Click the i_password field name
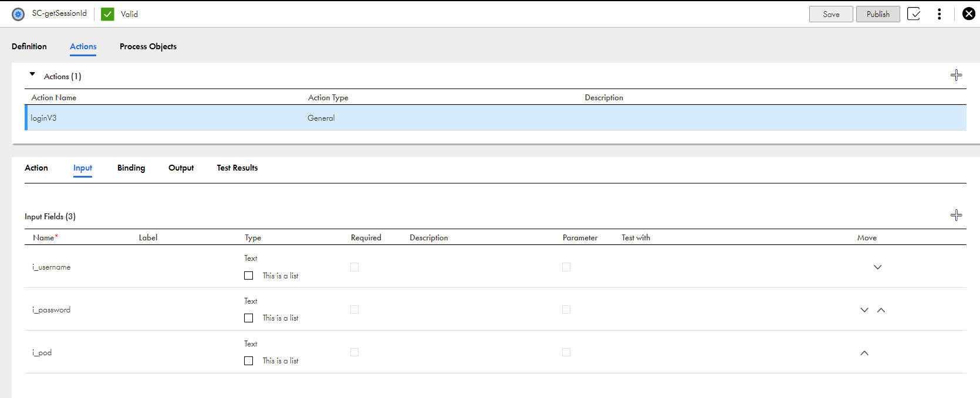The height and width of the screenshot is (398, 980). tap(51, 309)
